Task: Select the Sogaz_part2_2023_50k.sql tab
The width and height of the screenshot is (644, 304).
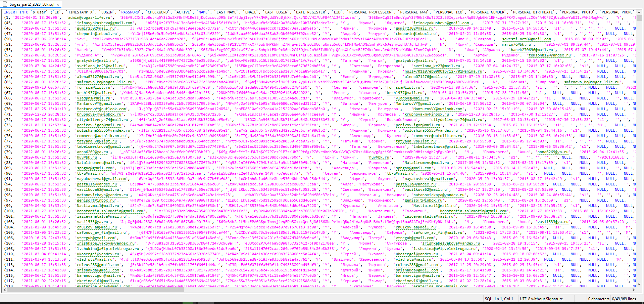Action: coord(32,4)
